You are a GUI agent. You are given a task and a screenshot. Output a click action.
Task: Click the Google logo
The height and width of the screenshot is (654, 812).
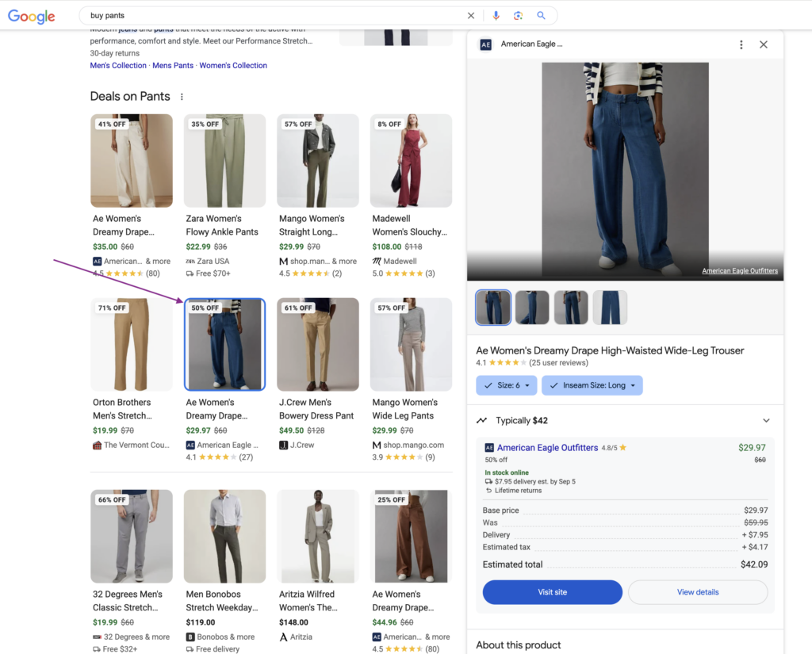(x=32, y=16)
